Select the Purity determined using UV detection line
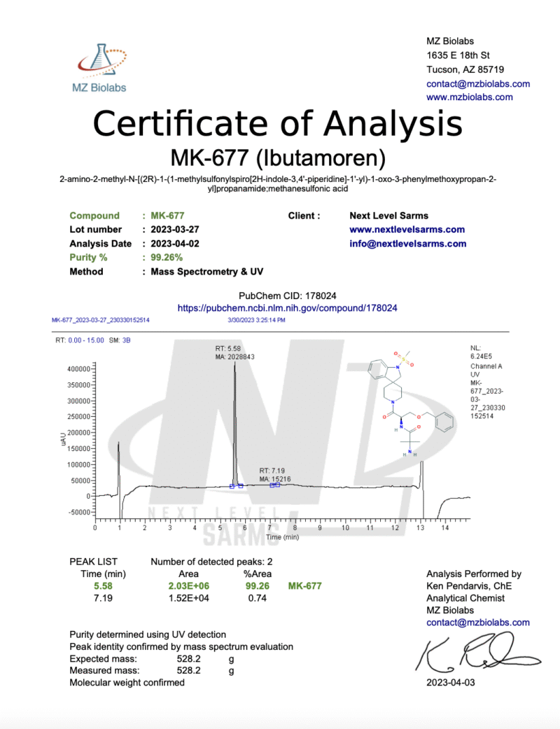This screenshot has height=729, width=560. pyautogui.click(x=148, y=634)
